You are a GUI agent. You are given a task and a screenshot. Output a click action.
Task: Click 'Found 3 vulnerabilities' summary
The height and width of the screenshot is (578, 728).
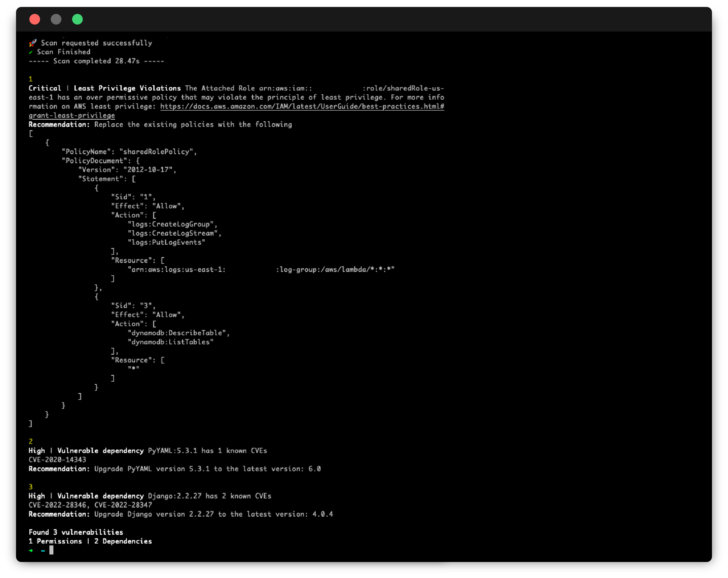click(76, 532)
